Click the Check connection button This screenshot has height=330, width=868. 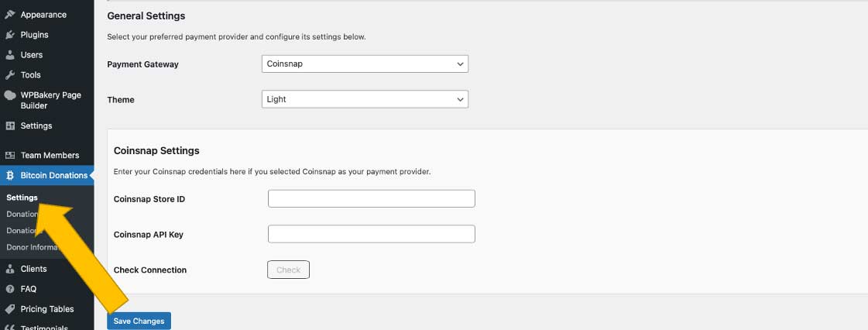pyautogui.click(x=288, y=270)
